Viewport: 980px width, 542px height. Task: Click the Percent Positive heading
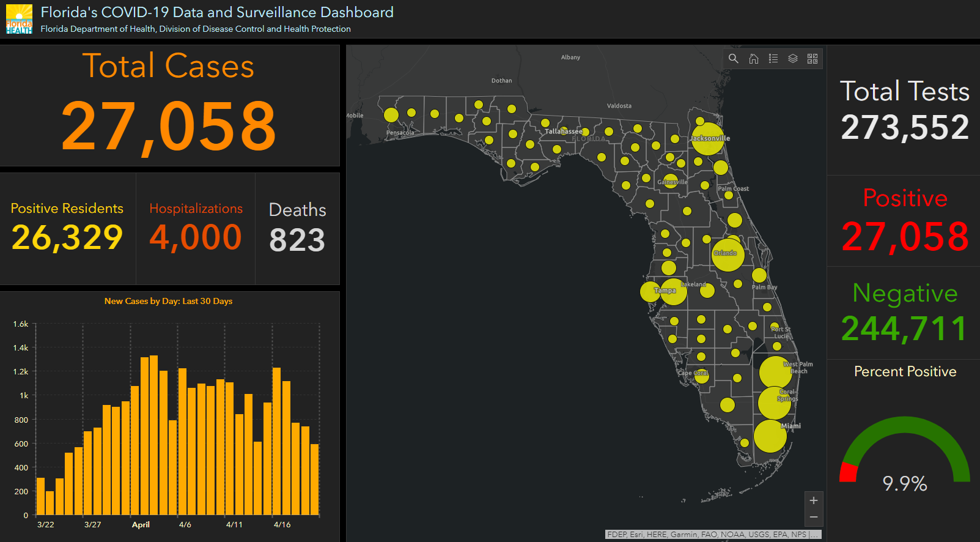905,372
